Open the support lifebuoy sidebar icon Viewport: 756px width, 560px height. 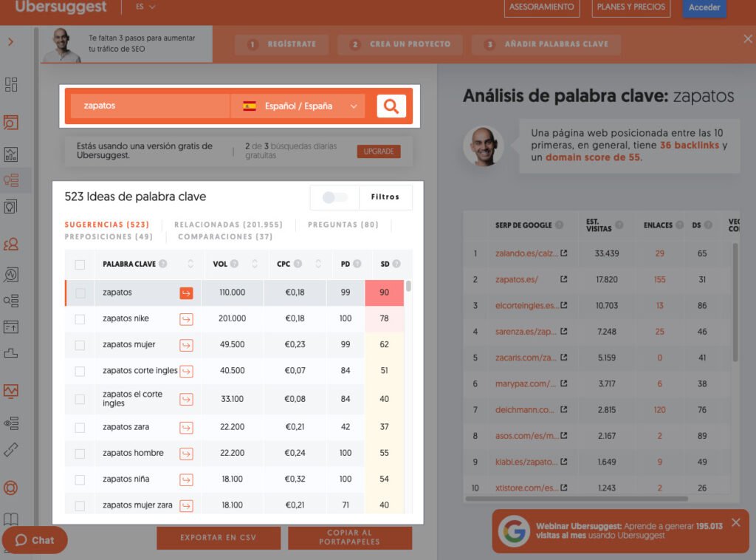(11, 488)
